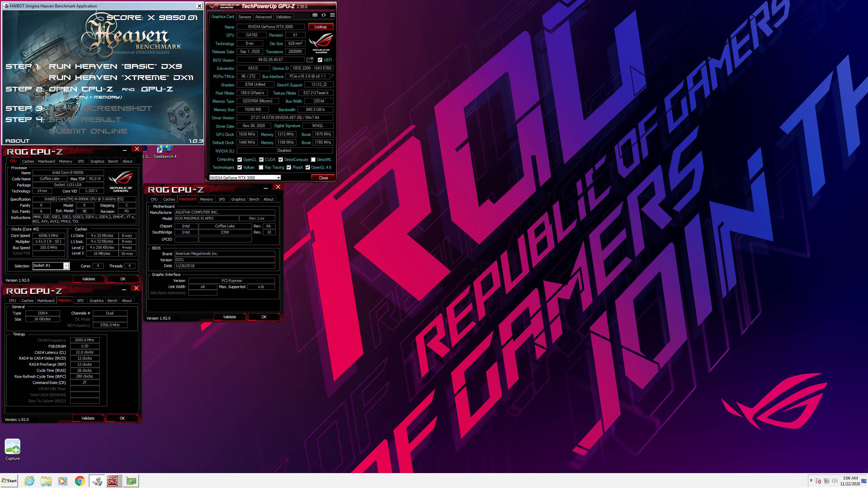The height and width of the screenshot is (488, 868).
Task: Toggle the CUDA checkbox
Action: tap(261, 160)
